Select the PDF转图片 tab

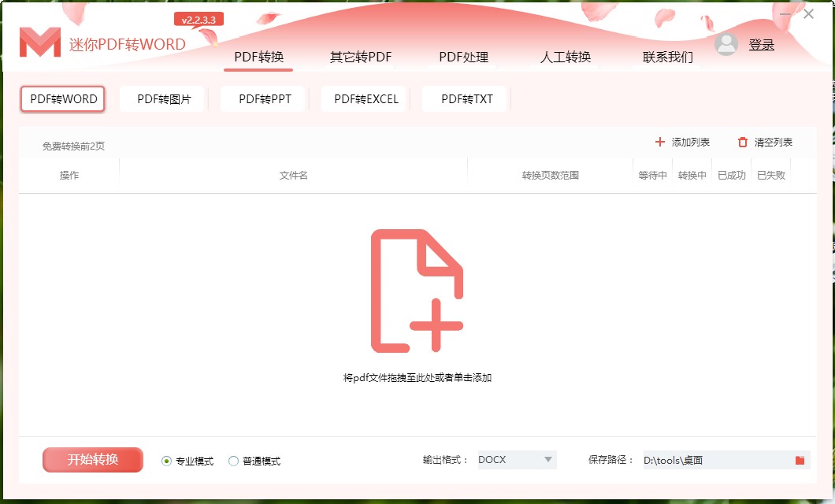point(162,98)
